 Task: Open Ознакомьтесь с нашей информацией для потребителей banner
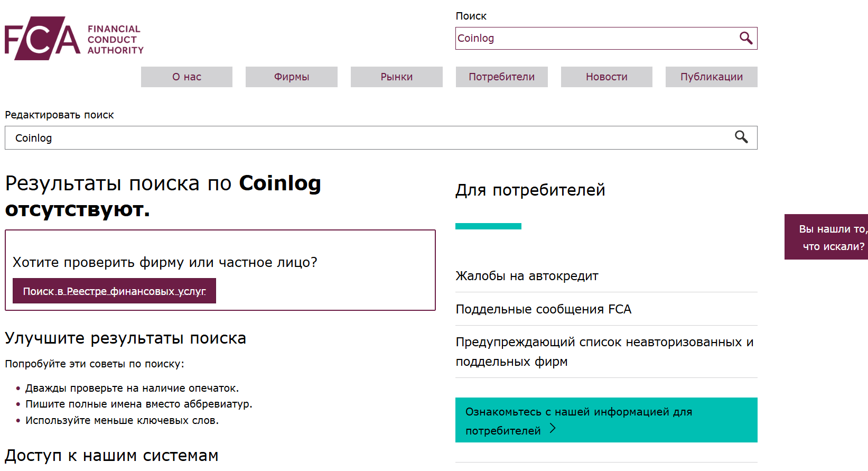coord(578,420)
